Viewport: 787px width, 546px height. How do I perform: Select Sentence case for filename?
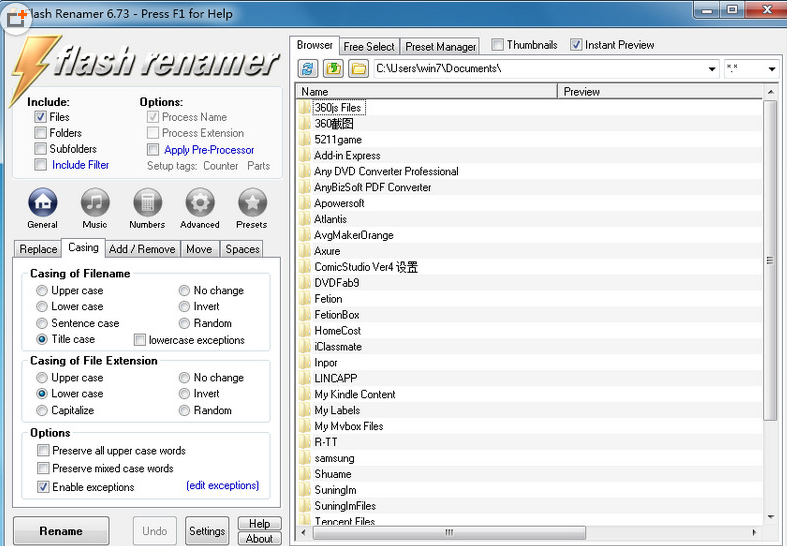click(x=42, y=323)
